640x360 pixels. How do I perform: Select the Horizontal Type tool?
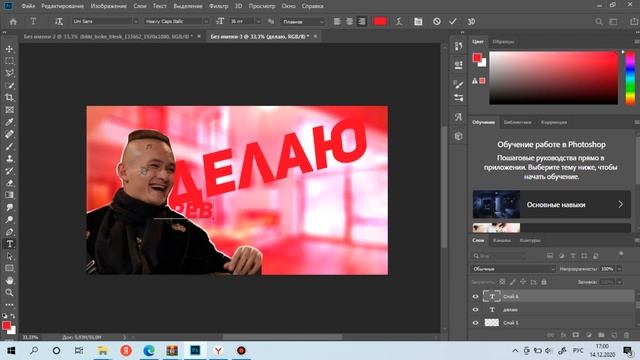tap(9, 244)
